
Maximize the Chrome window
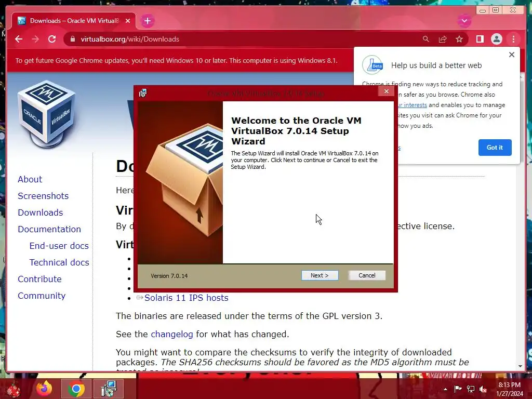pos(495,10)
